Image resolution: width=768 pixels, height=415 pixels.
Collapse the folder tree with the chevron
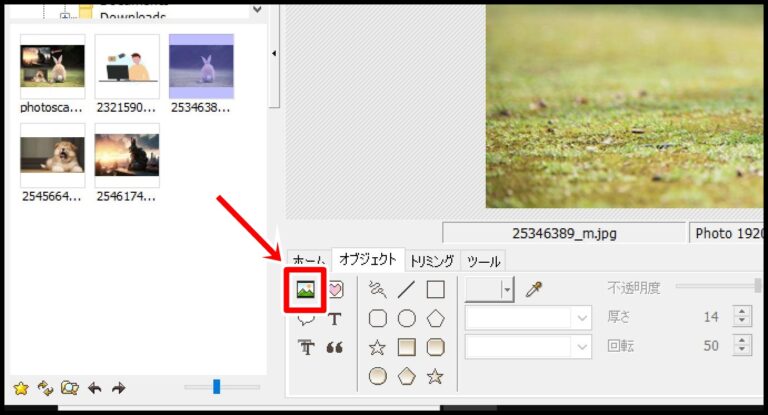[257, 9]
